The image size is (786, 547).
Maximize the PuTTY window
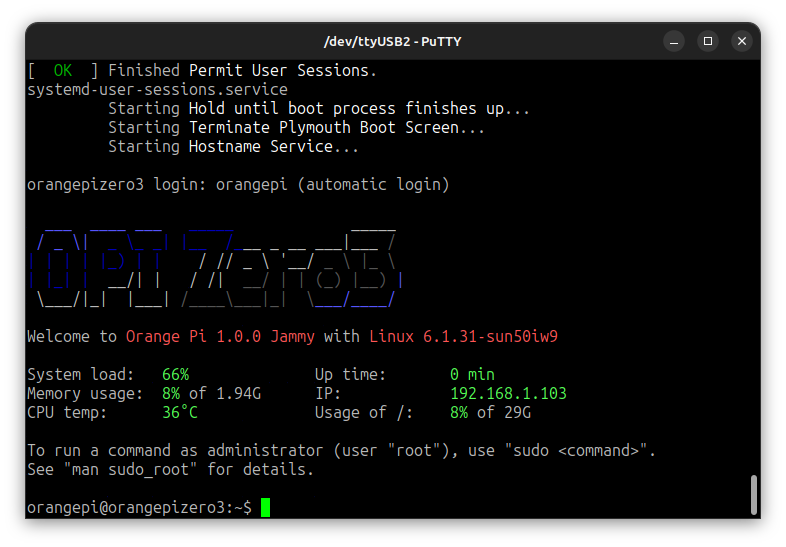[708, 42]
